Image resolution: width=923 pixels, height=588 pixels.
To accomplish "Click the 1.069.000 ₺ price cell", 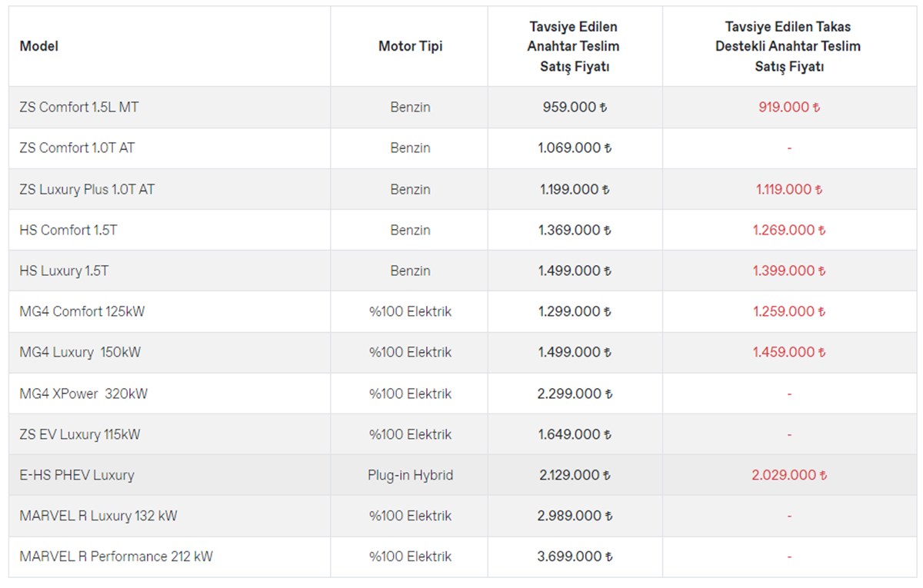I will tap(574, 148).
